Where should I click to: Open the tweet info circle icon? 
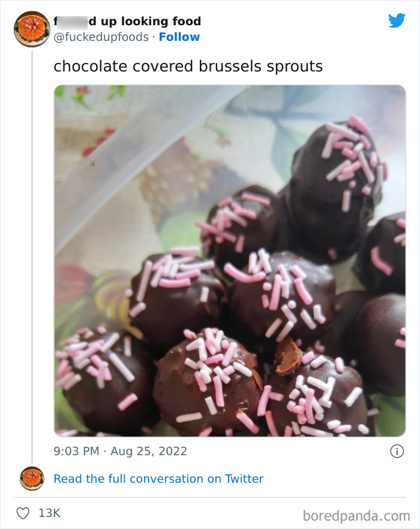pos(397,452)
